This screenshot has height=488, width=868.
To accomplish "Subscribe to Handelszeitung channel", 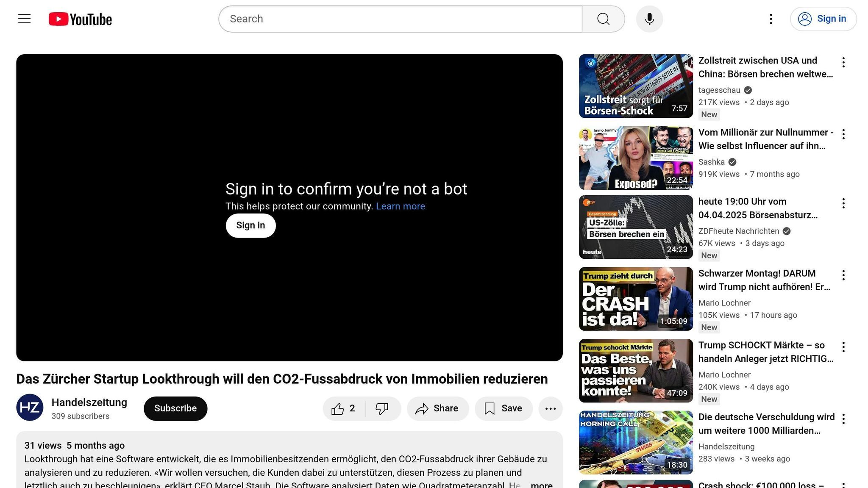I will [x=175, y=409].
